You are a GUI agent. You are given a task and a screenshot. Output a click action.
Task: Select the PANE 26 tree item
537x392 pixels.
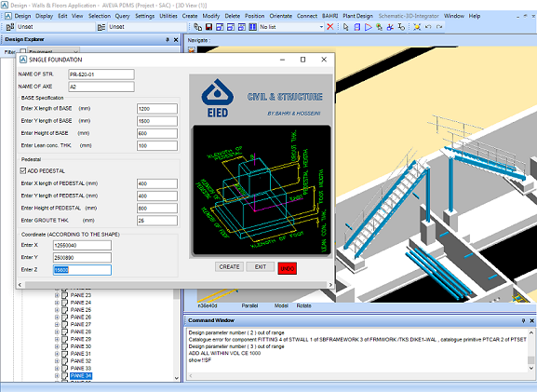coord(81,318)
